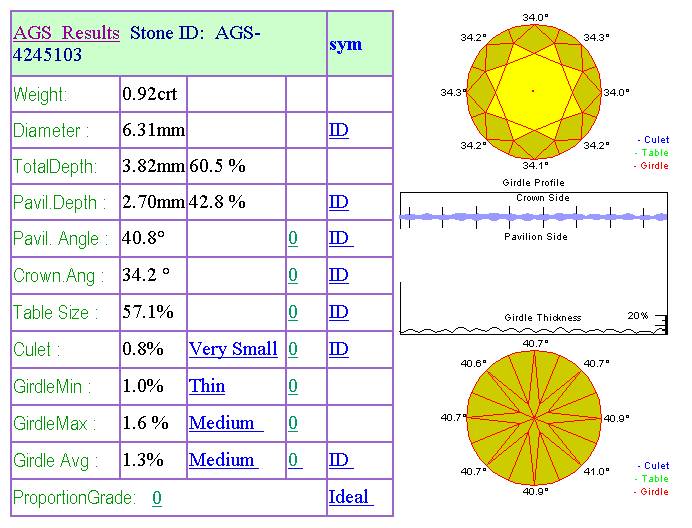Click the Table legend label by pavilion diagram
Image resolution: width=692 pixels, height=528 pixels.
[x=652, y=479]
